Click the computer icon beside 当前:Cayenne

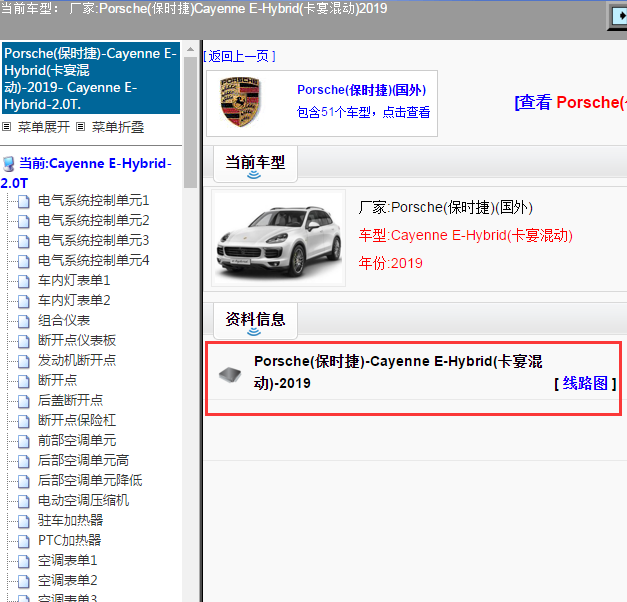coord(8,164)
